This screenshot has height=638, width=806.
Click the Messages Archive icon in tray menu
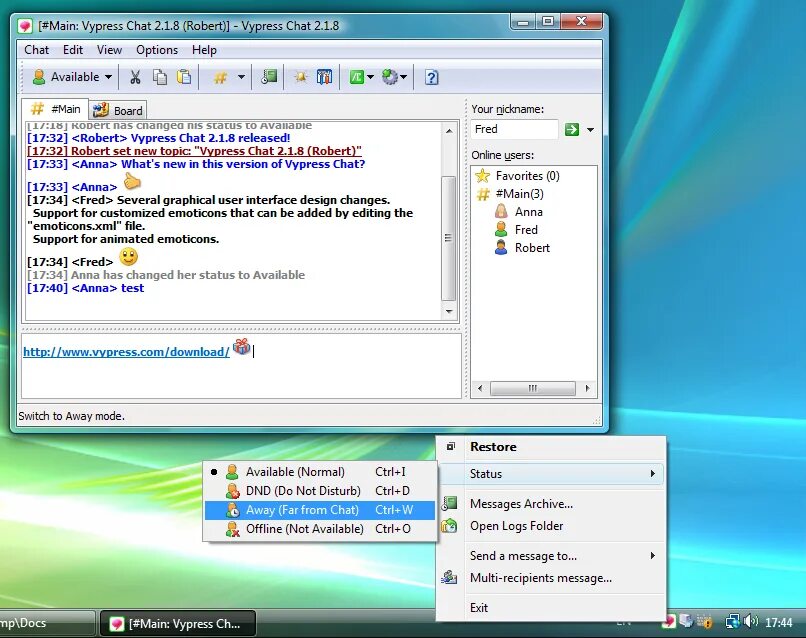coord(449,503)
